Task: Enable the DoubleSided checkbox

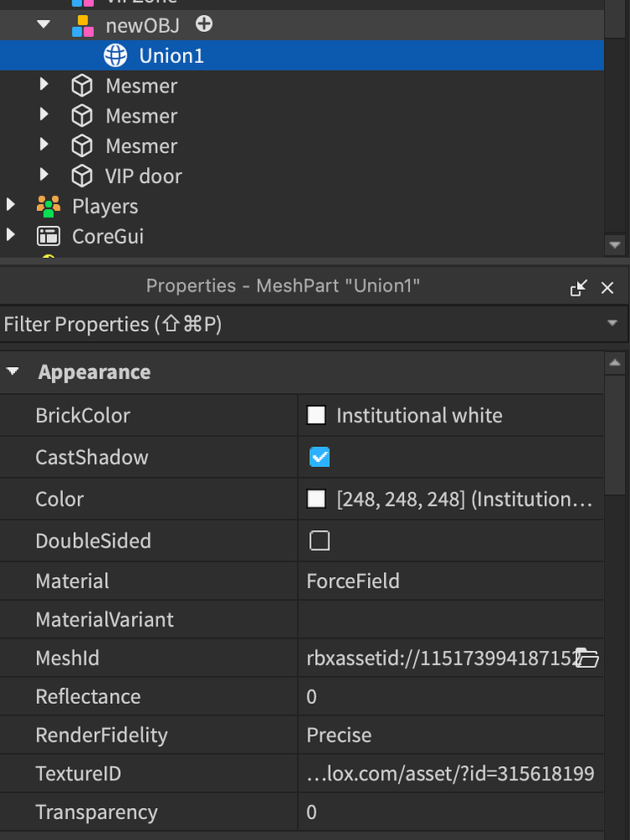Action: point(319,540)
